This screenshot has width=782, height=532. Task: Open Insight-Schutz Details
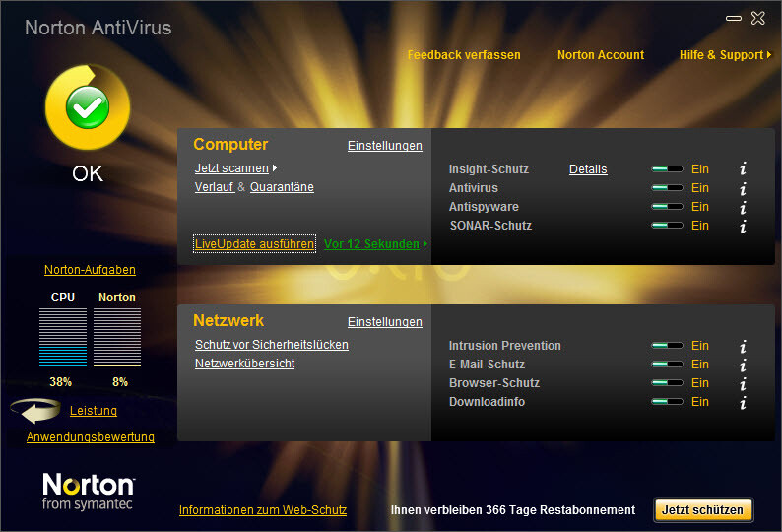point(588,169)
